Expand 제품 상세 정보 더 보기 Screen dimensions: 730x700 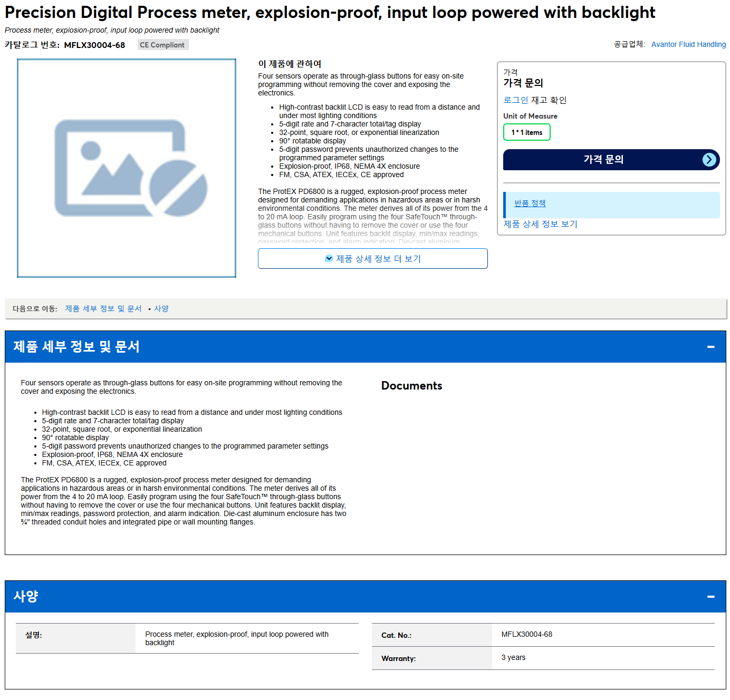[x=373, y=259]
